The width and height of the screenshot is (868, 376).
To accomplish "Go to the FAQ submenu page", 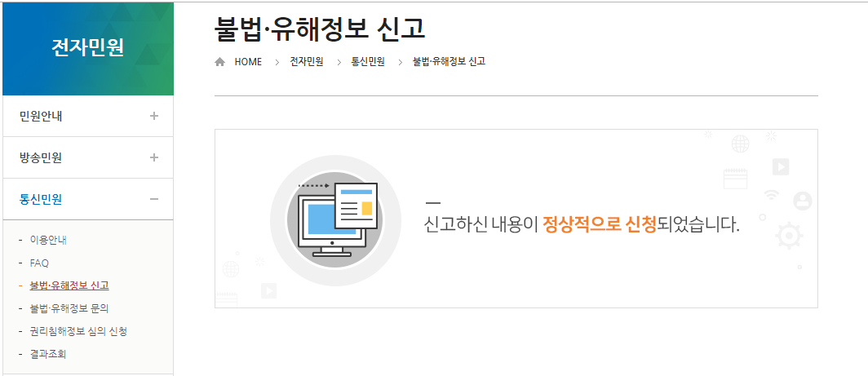I will coord(39,263).
